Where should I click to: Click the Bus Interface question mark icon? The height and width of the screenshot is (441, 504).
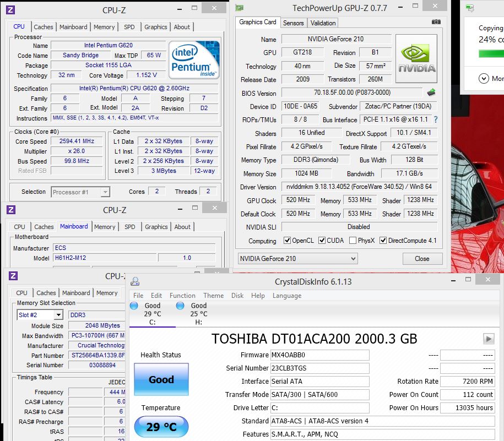click(436, 119)
